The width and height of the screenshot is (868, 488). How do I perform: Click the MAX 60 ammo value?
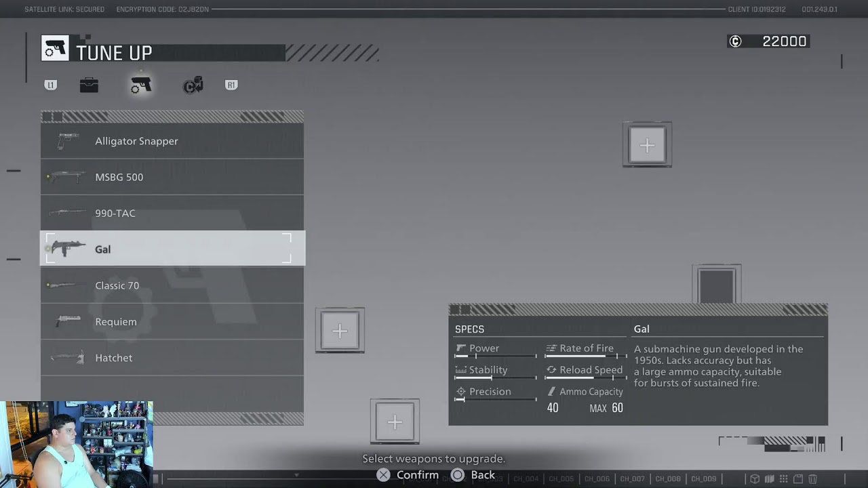(x=606, y=408)
